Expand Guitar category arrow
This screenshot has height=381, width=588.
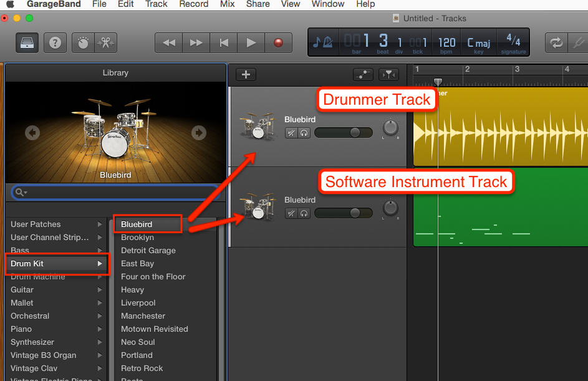coord(100,290)
